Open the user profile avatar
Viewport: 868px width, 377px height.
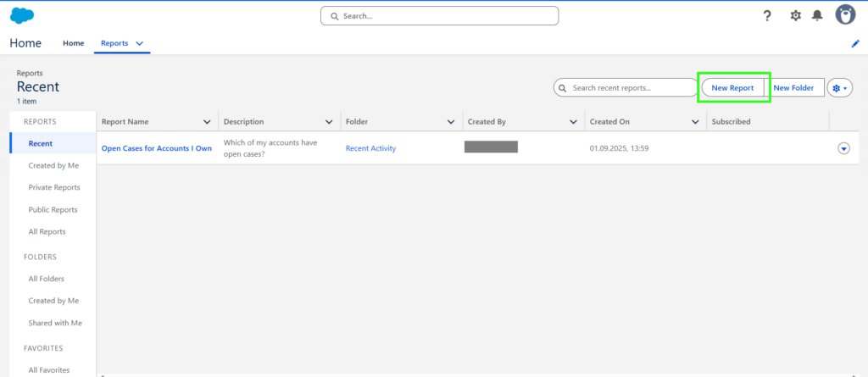tap(845, 15)
